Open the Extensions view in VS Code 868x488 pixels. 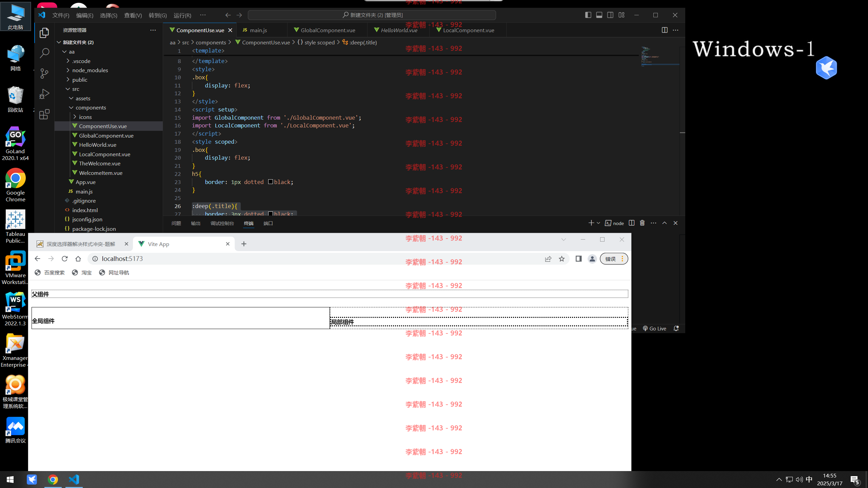point(44,114)
